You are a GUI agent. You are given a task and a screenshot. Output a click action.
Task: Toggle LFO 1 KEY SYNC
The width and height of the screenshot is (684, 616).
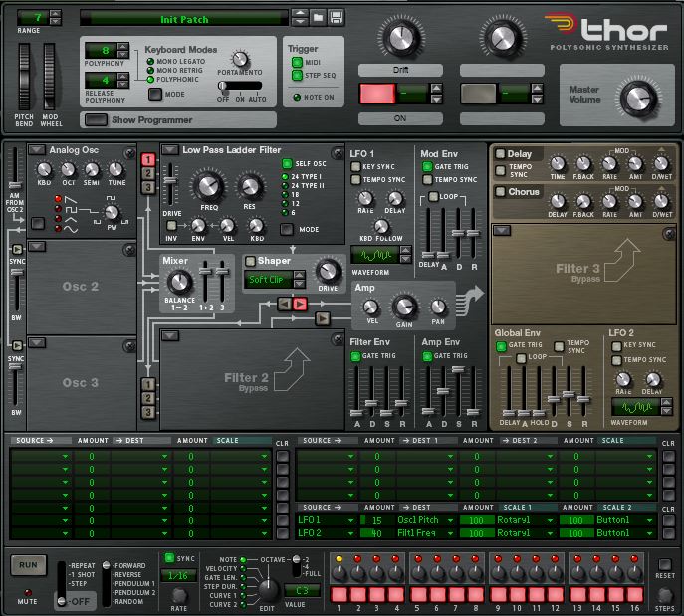pyautogui.click(x=355, y=167)
